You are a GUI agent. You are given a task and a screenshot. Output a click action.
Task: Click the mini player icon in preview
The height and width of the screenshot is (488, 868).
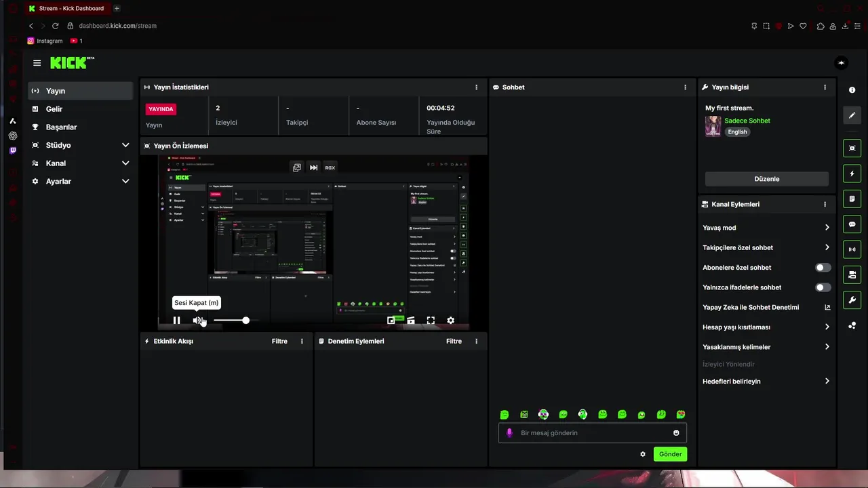tap(391, 321)
